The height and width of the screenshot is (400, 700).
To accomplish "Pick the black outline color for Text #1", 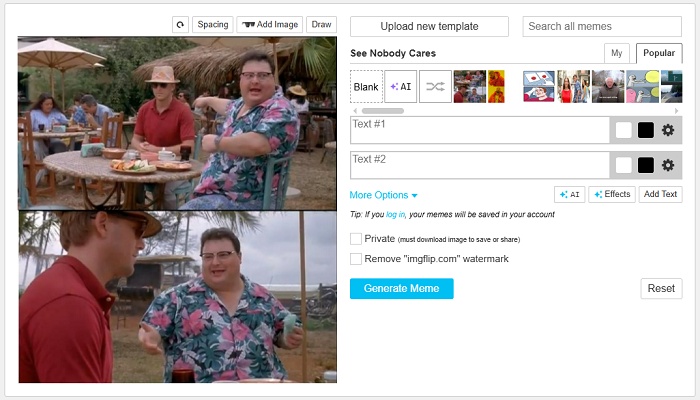I will (x=646, y=130).
